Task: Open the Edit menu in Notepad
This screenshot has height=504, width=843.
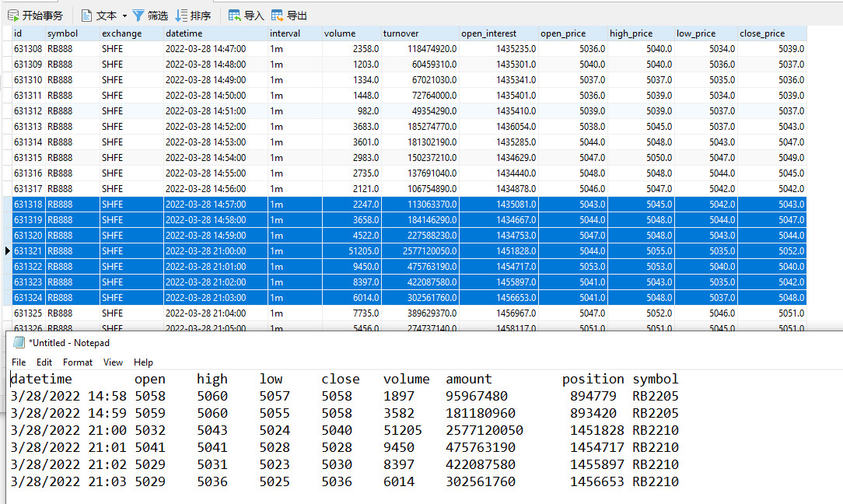Action: [x=44, y=362]
